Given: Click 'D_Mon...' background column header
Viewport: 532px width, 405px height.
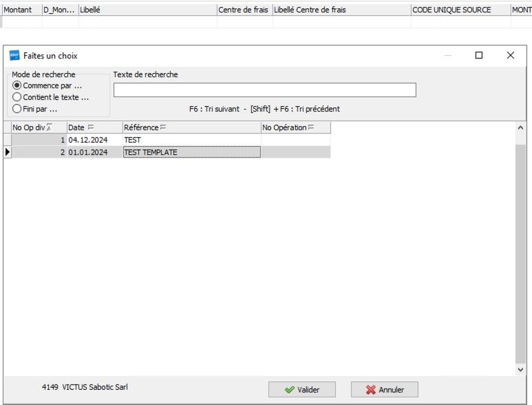Looking at the screenshot, I should 61,10.
